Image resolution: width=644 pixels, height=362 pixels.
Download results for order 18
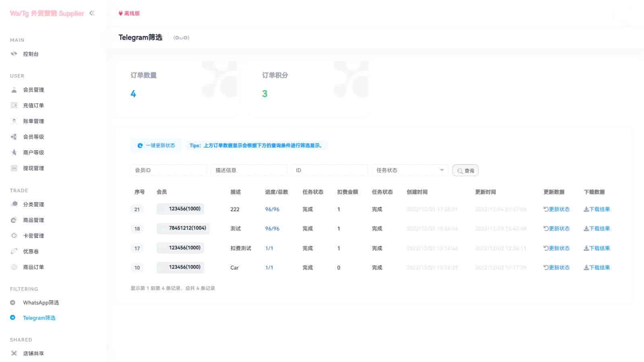[597, 228]
